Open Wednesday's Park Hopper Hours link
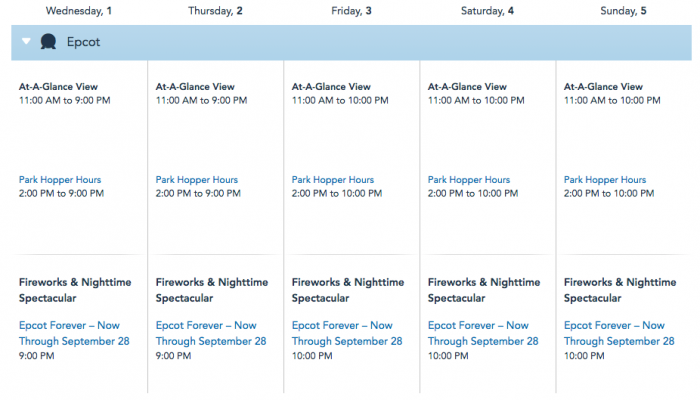The width and height of the screenshot is (700, 400). click(x=60, y=180)
